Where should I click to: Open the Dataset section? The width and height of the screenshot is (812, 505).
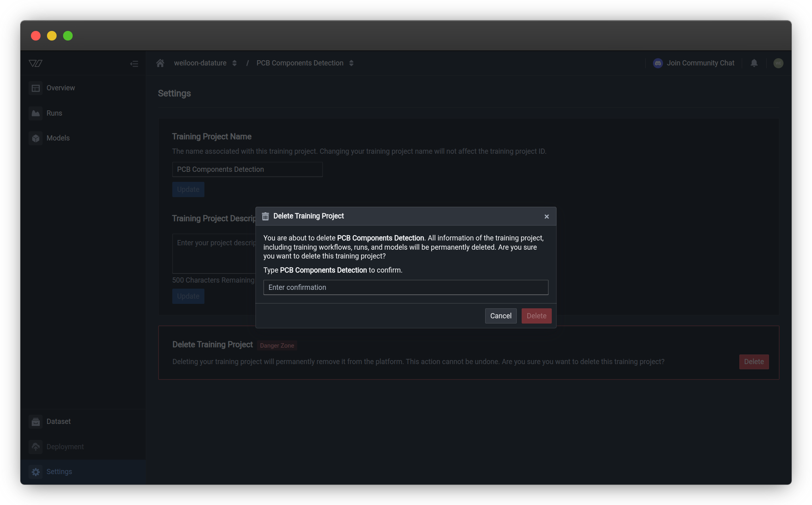[58, 422]
